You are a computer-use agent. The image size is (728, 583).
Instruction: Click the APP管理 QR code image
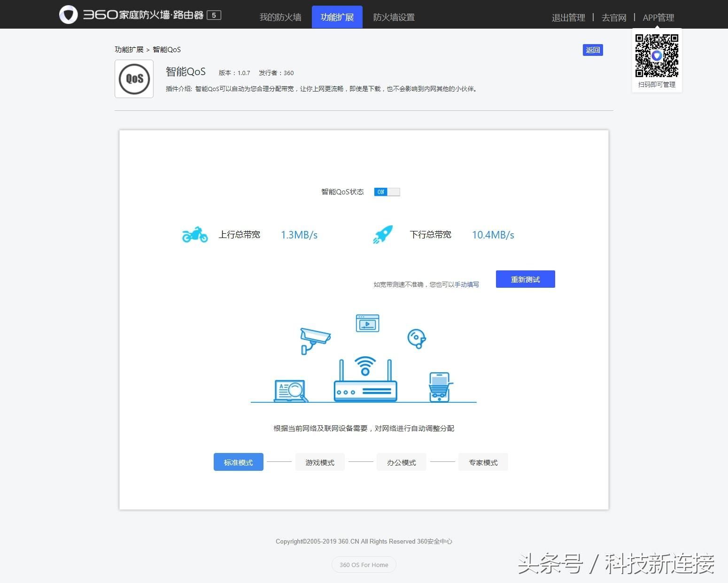point(657,55)
